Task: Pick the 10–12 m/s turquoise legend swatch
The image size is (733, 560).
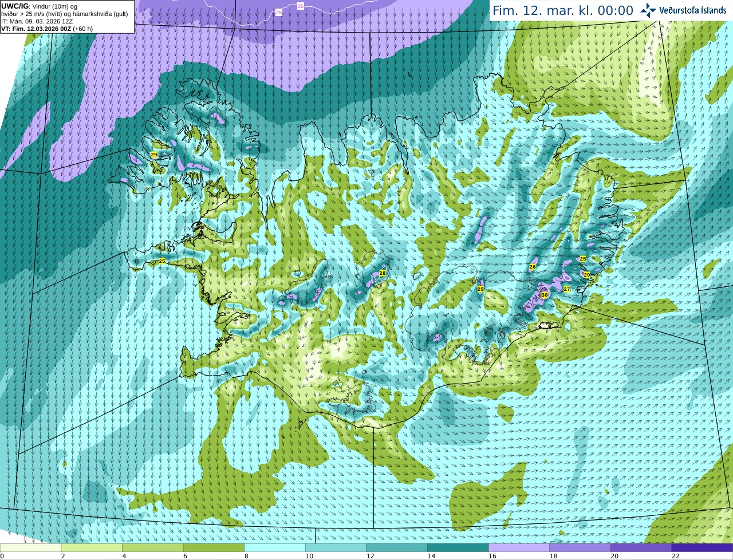Action: pyautogui.click(x=336, y=548)
